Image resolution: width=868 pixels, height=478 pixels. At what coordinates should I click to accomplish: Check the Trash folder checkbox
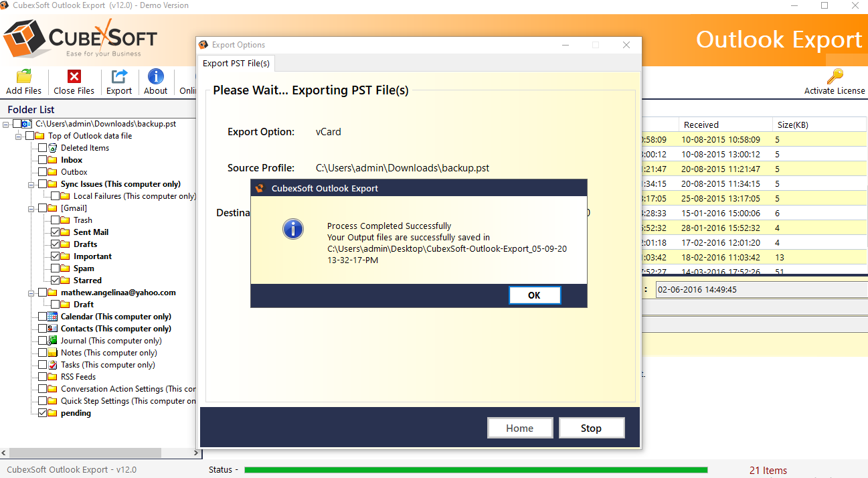(x=55, y=220)
